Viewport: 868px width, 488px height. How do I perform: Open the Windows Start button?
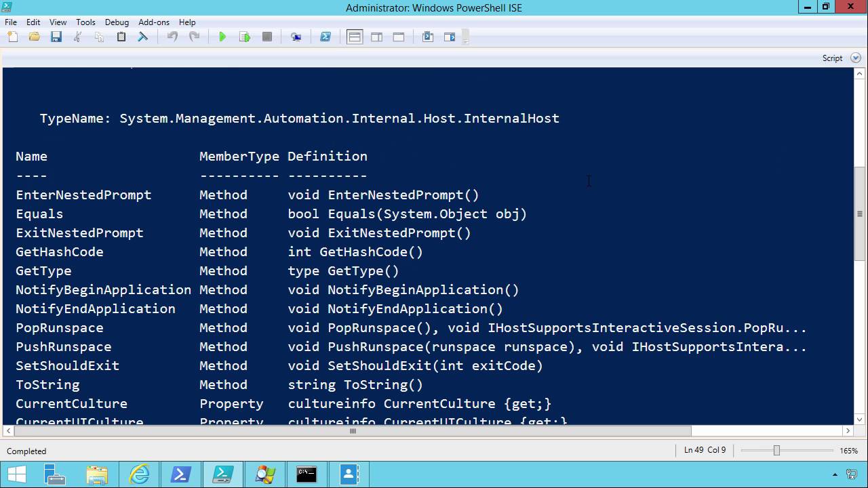(x=17, y=474)
